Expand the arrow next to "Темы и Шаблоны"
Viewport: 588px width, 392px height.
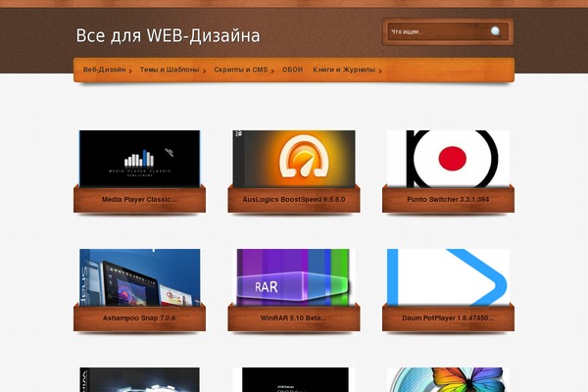(204, 71)
